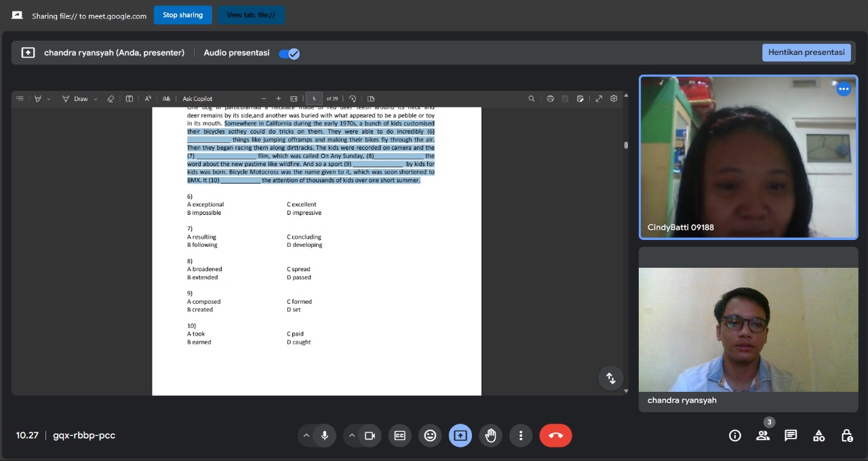Click Hentikan presentasi button
Screen dimensions: 868x461
(806, 53)
